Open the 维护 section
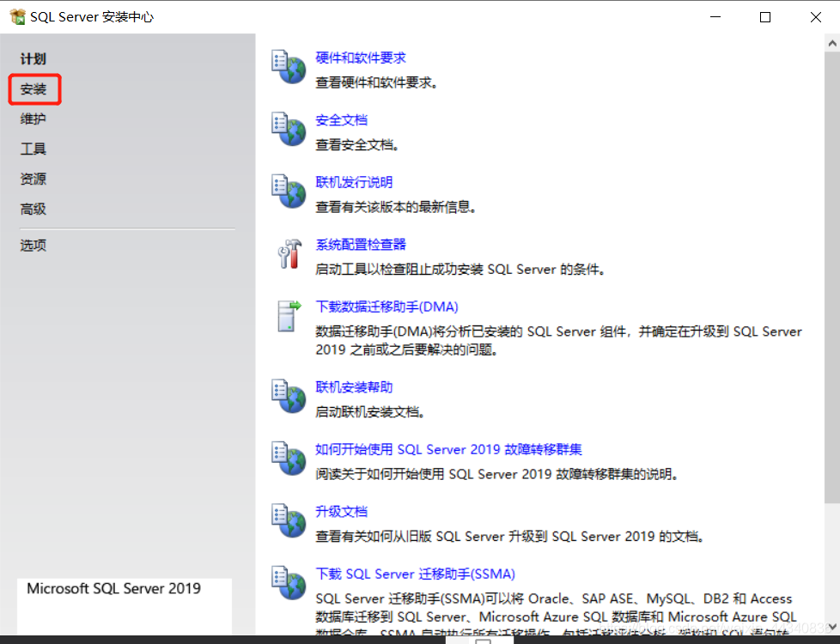The height and width of the screenshot is (644, 840). point(33,119)
